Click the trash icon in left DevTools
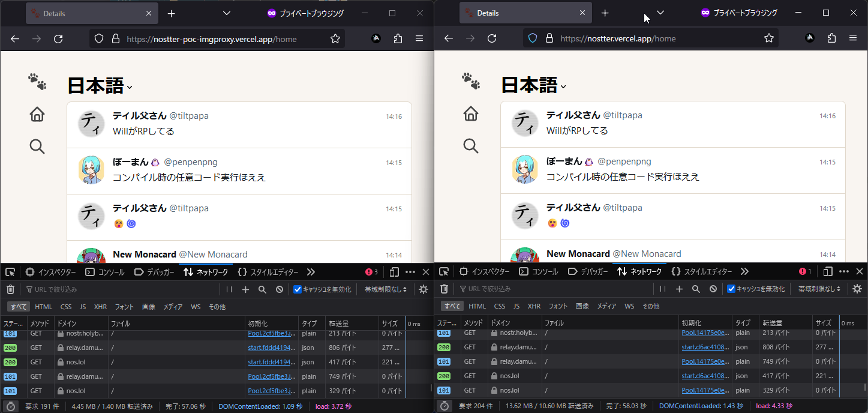This screenshot has height=413, width=868. pos(10,289)
